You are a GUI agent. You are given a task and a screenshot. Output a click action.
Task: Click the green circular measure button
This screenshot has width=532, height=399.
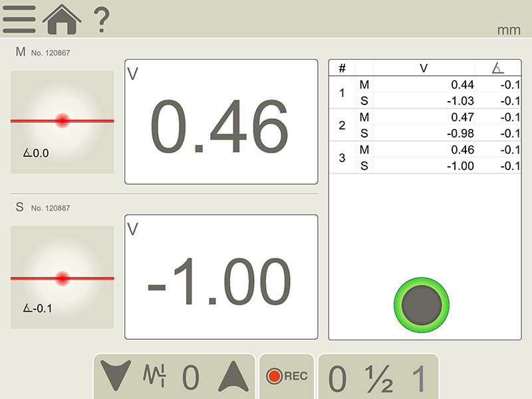coord(422,304)
